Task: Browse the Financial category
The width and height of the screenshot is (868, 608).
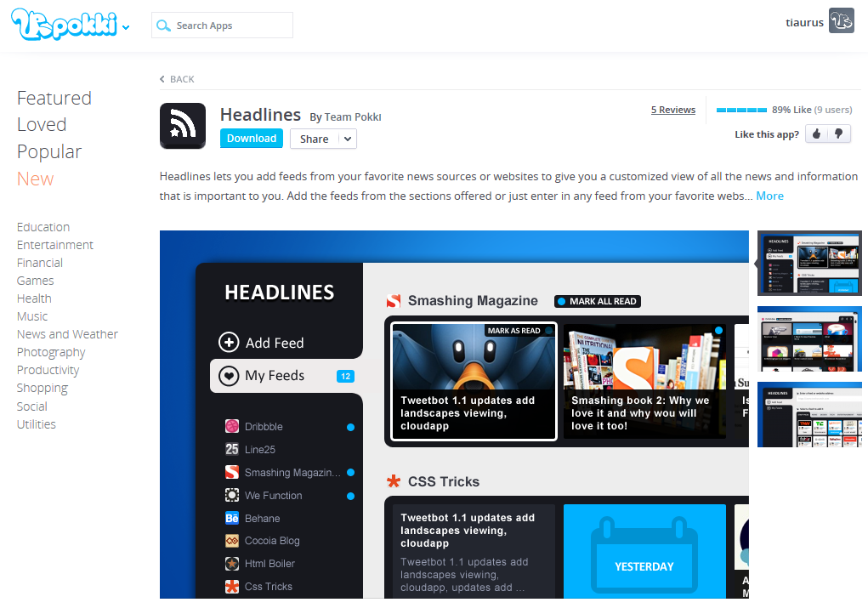Action: click(x=40, y=263)
